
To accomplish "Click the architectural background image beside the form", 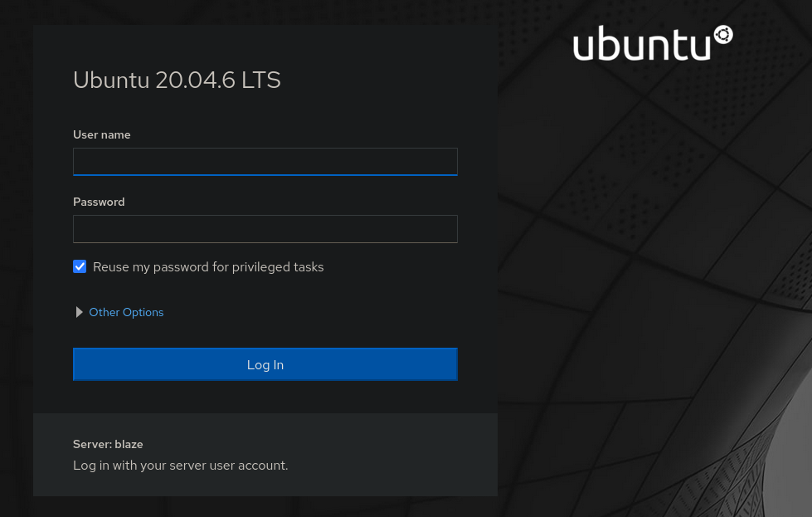I will [655, 290].
